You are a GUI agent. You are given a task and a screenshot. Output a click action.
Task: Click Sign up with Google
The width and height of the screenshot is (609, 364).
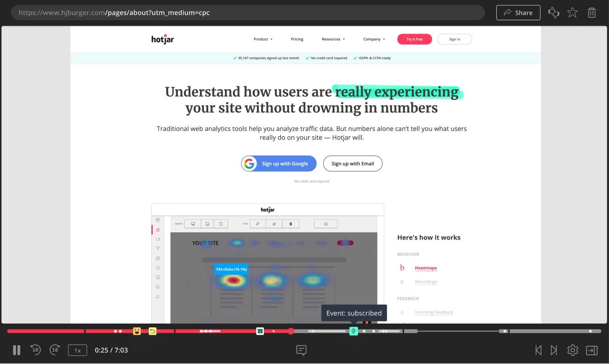(279, 163)
